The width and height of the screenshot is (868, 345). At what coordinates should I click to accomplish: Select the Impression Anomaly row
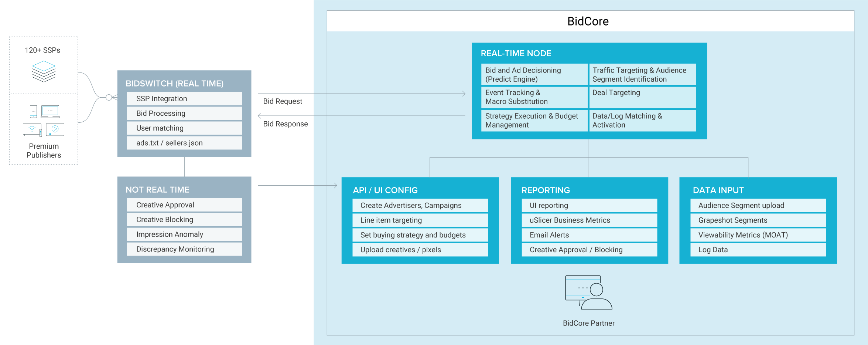click(x=184, y=234)
